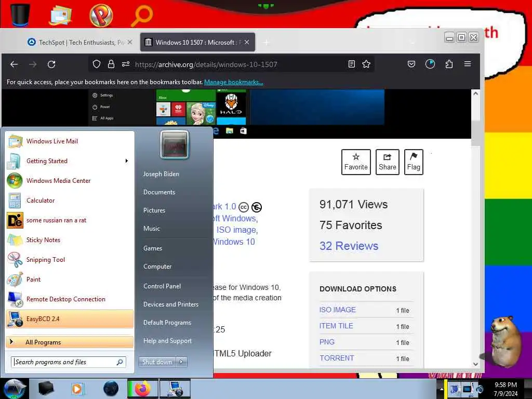Click the Search programs and files field

[x=69, y=362]
